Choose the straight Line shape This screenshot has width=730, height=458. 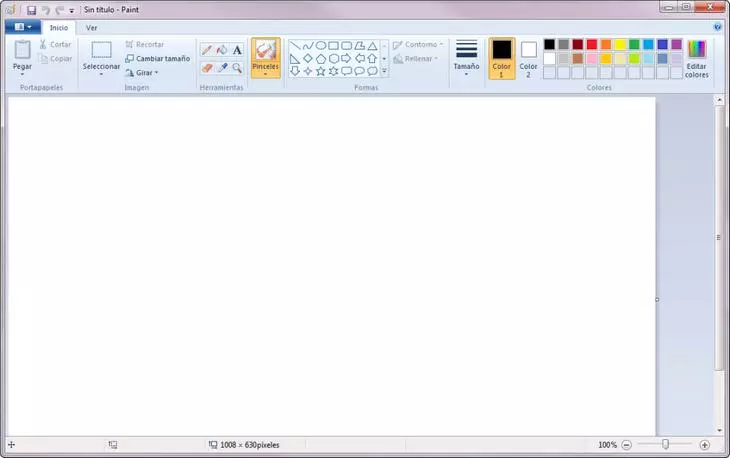click(x=295, y=46)
